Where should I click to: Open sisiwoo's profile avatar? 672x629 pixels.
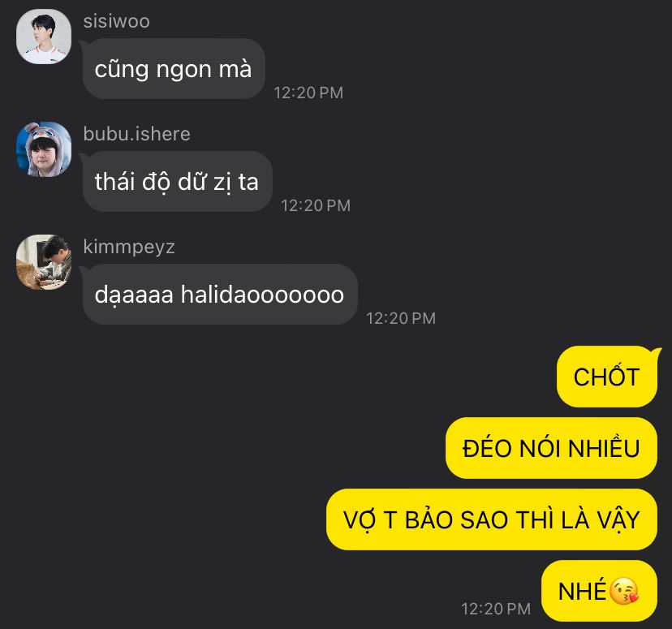(44, 37)
